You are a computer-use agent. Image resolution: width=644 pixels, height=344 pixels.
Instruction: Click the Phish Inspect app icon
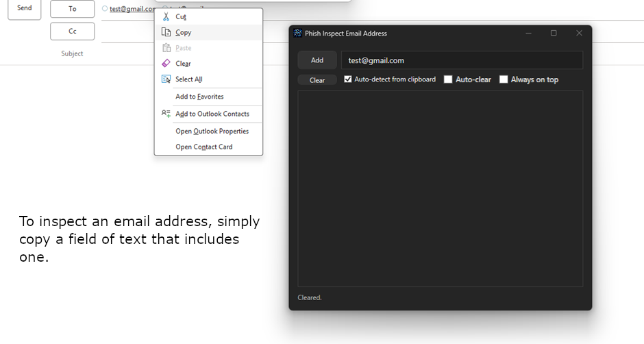(298, 34)
